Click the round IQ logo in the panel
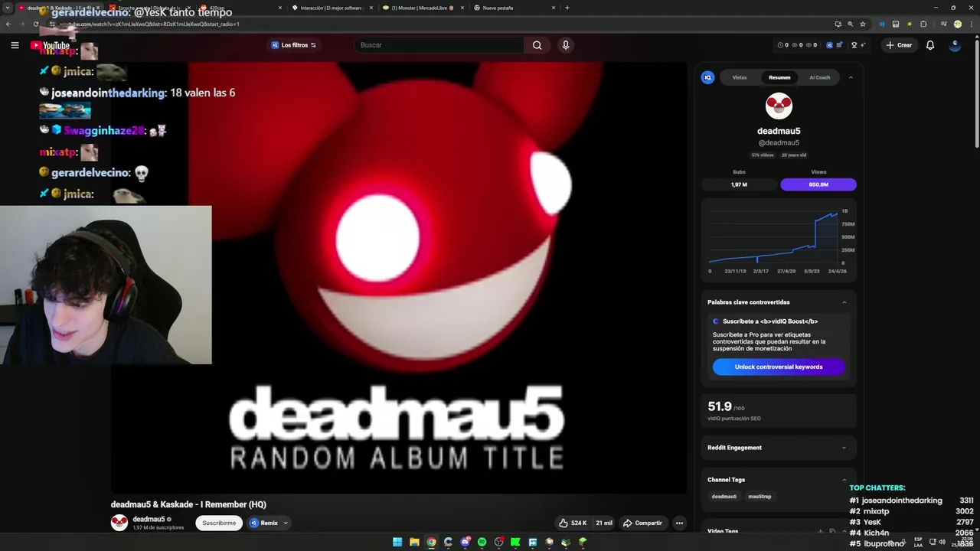The image size is (980, 551). click(708, 77)
